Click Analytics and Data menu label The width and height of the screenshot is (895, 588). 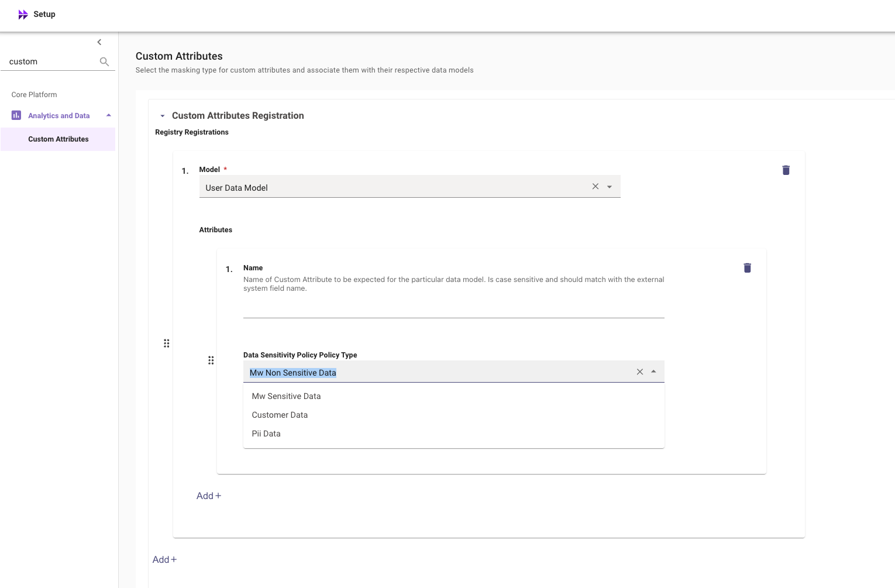[59, 116]
